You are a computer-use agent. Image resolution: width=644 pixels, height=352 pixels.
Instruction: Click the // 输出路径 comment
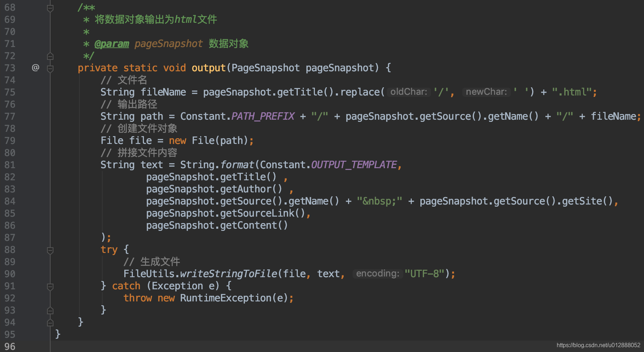click(129, 104)
